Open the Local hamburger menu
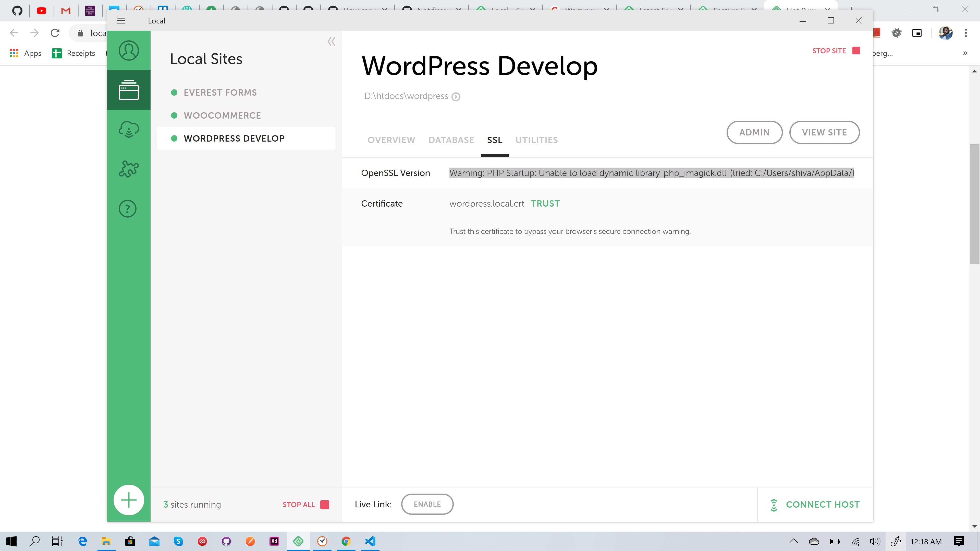Screen dimensions: 980x551 (121, 20)
